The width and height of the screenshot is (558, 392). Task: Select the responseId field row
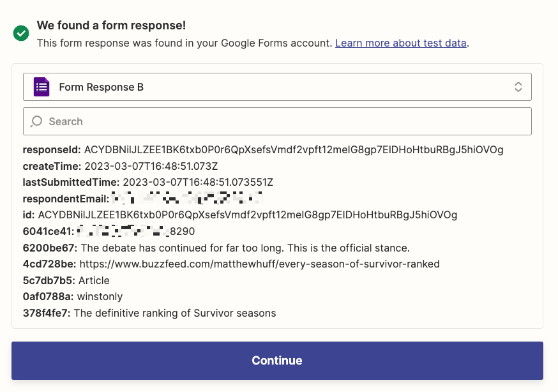pyautogui.click(x=263, y=150)
